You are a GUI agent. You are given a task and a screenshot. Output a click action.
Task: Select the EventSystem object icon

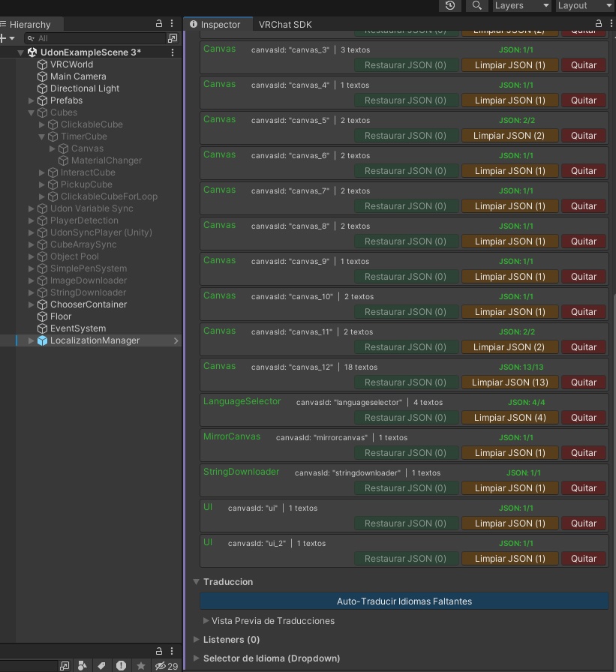(42, 328)
